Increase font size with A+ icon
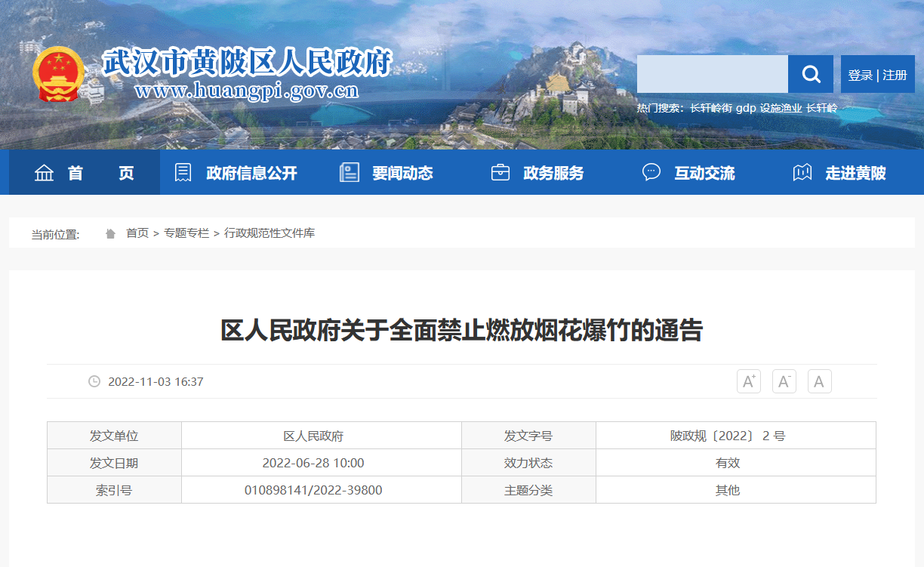The height and width of the screenshot is (567, 924). [748, 381]
